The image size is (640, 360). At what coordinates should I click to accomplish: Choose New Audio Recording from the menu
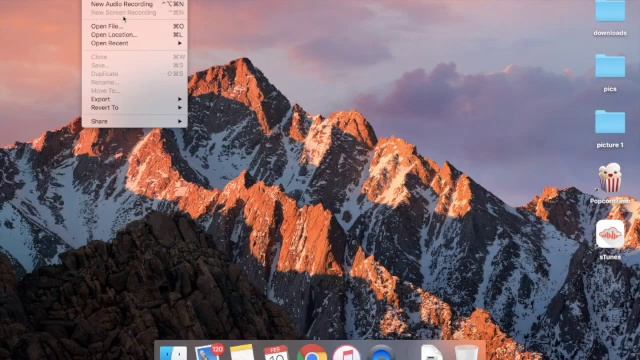click(x=135, y=4)
